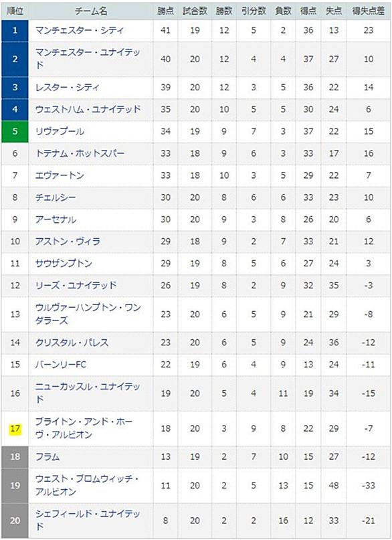This screenshot has height=540, width=392.
Task: Open the チェルシー team page
Action: 56,197
